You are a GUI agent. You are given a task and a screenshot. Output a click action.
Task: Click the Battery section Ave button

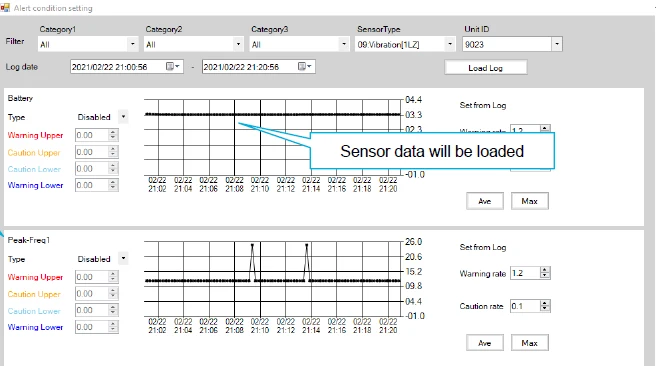pos(485,201)
